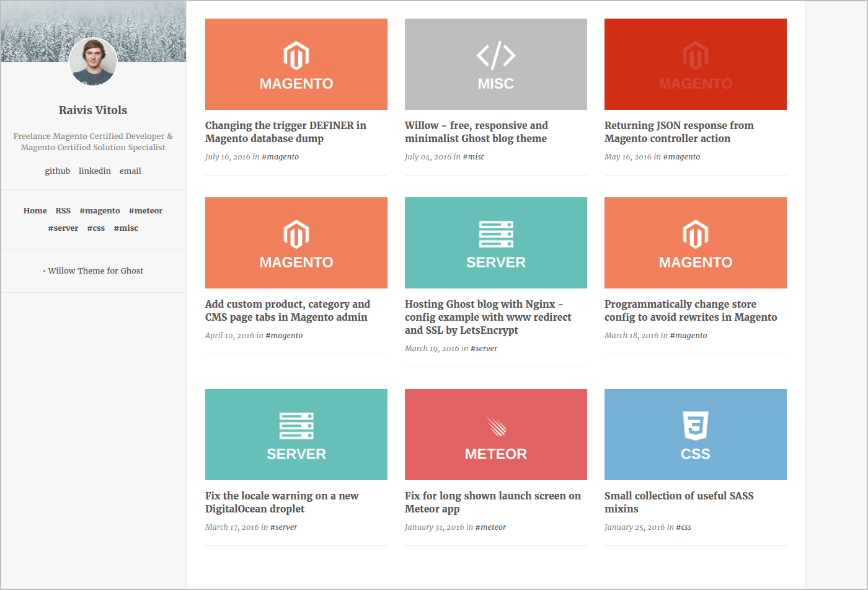Select #server in the sidebar navigation
This screenshot has height=590, width=868.
click(x=63, y=228)
